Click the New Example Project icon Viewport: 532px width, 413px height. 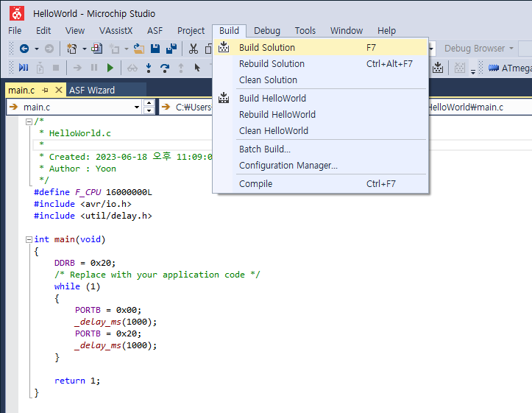click(x=96, y=49)
